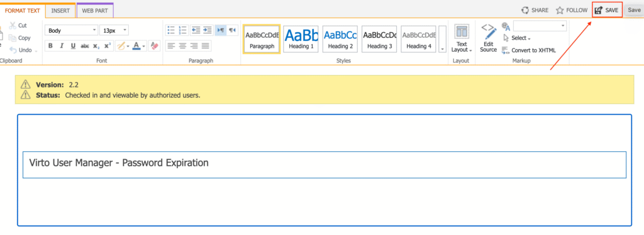This screenshot has height=235, width=644.
Task: Align text left
Action: 171,46
